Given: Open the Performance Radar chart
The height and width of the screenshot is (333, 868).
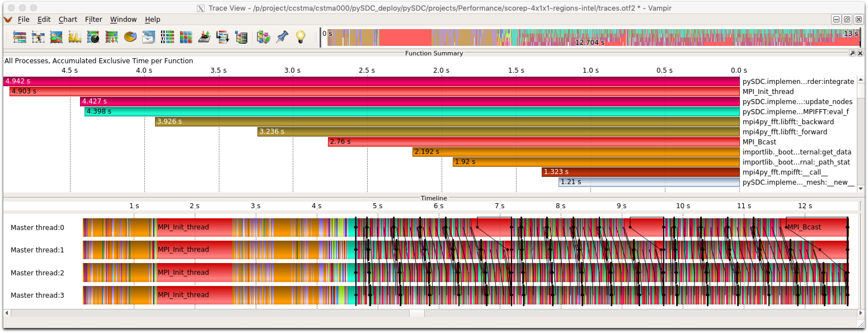Looking at the screenshot, I should (93, 37).
